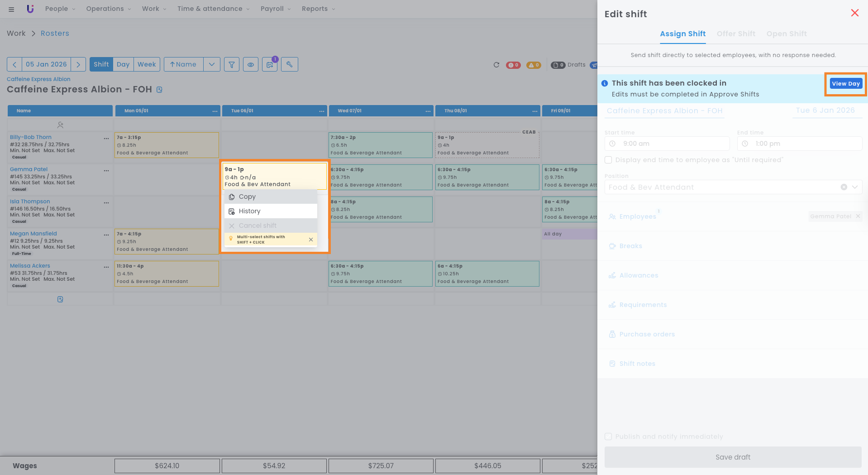Click the shift actions icon with badge

(x=270, y=65)
